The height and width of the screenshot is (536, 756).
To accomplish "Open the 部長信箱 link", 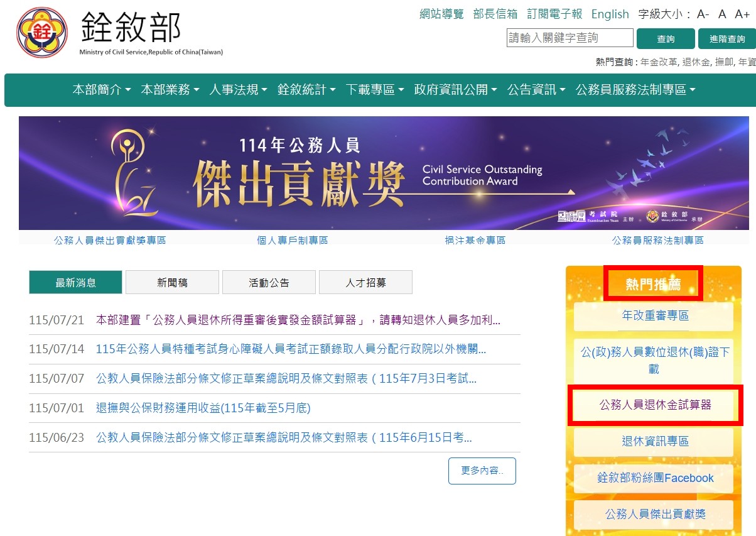I will point(495,14).
